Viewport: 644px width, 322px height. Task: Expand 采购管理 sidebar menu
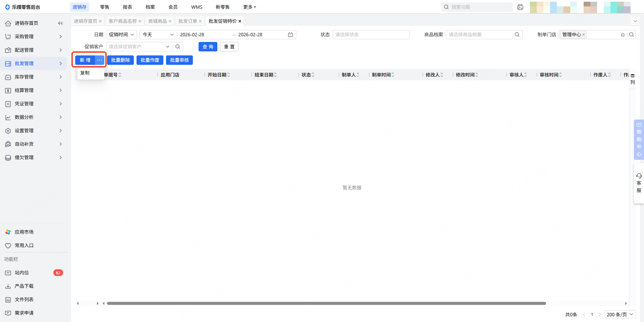34,37
